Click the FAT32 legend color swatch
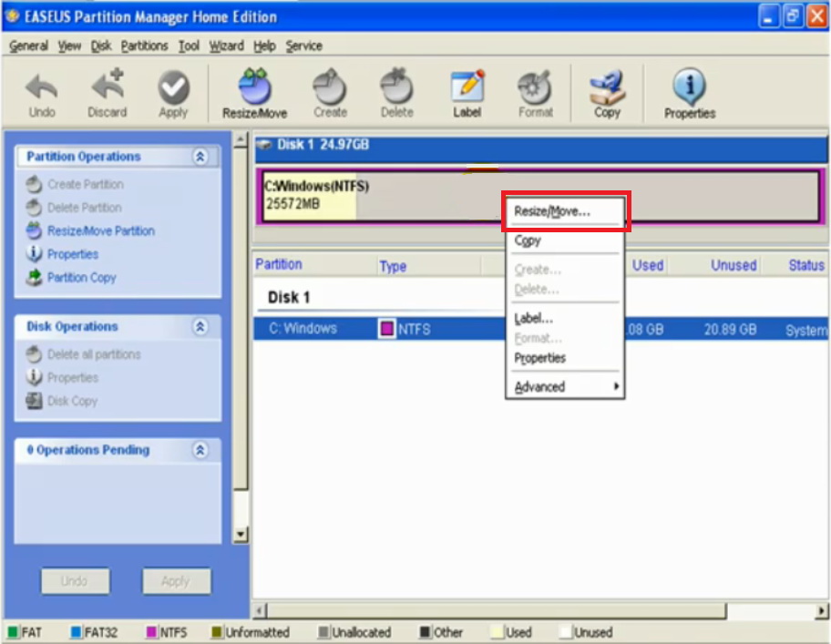This screenshot has width=831, height=644. coord(77,632)
